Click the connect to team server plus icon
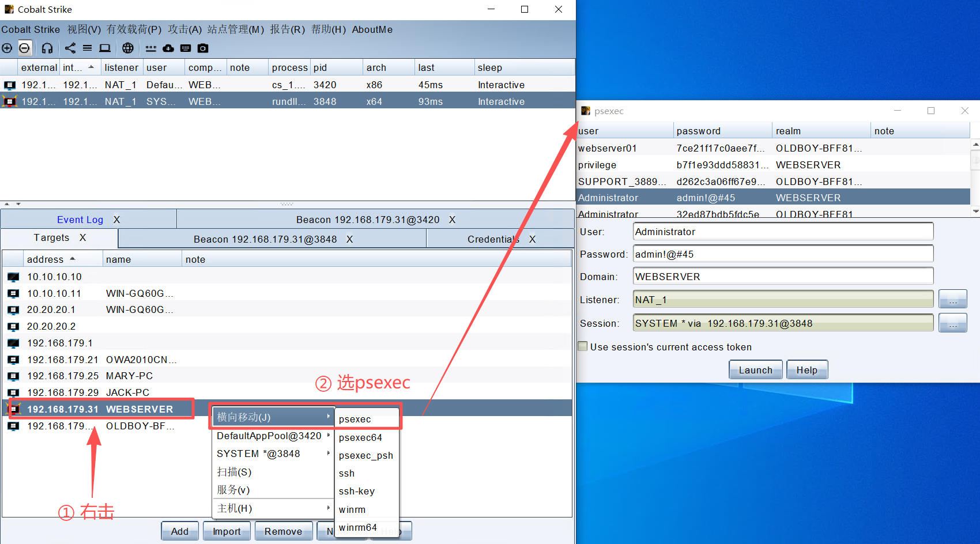 [x=7, y=48]
